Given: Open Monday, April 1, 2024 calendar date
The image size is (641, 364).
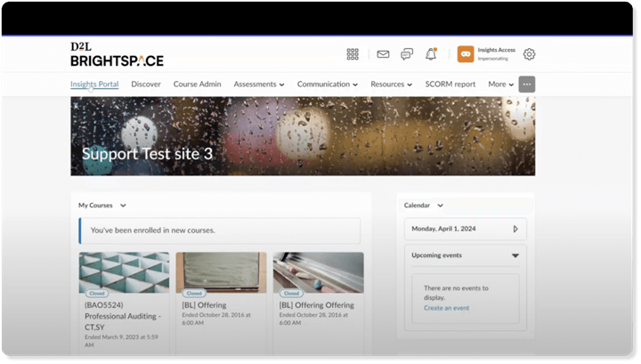Looking at the screenshot, I should [443, 229].
